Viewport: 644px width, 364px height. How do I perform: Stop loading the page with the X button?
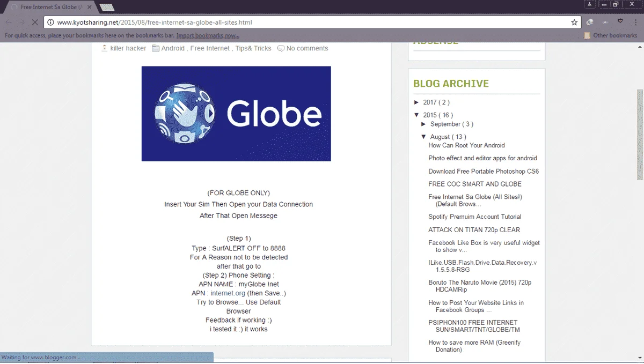point(34,23)
